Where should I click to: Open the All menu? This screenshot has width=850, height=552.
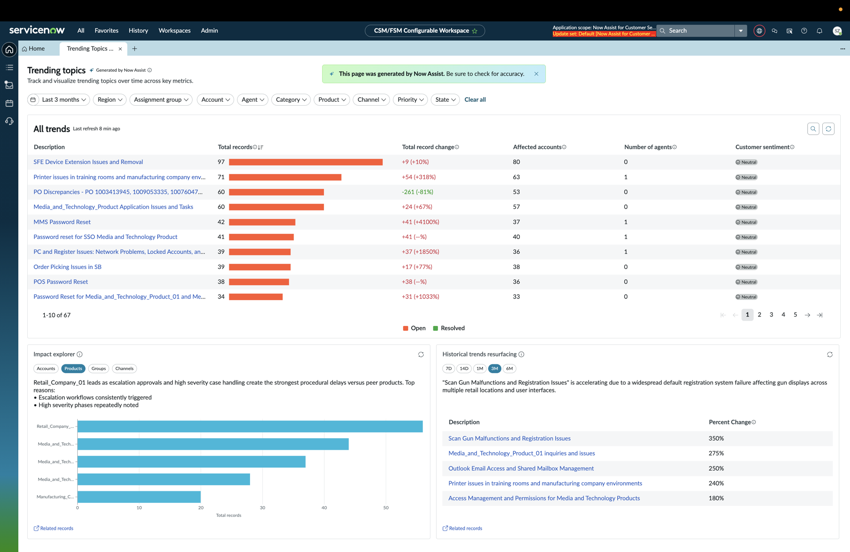81,31
